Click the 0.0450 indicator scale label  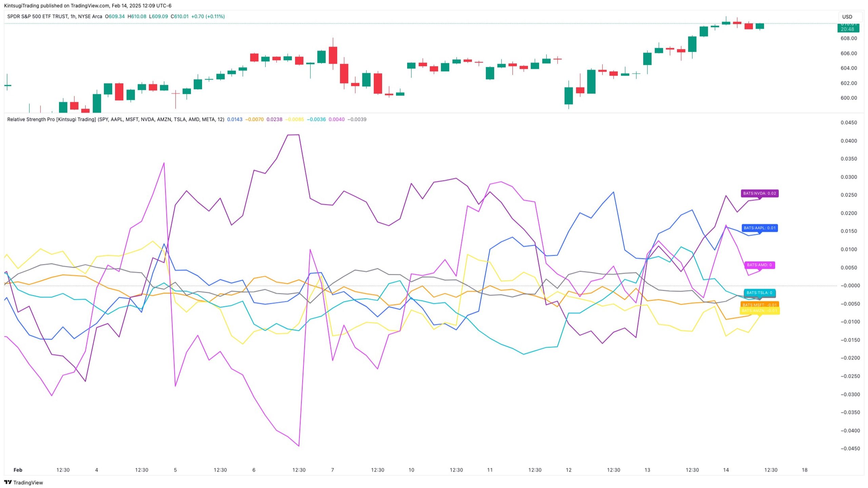(x=849, y=122)
